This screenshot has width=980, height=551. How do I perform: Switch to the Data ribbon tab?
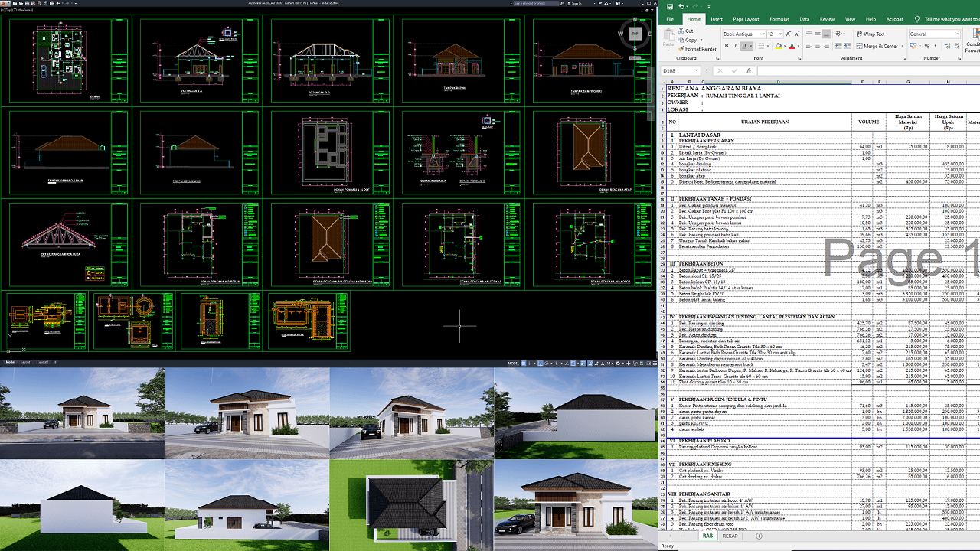(x=805, y=19)
